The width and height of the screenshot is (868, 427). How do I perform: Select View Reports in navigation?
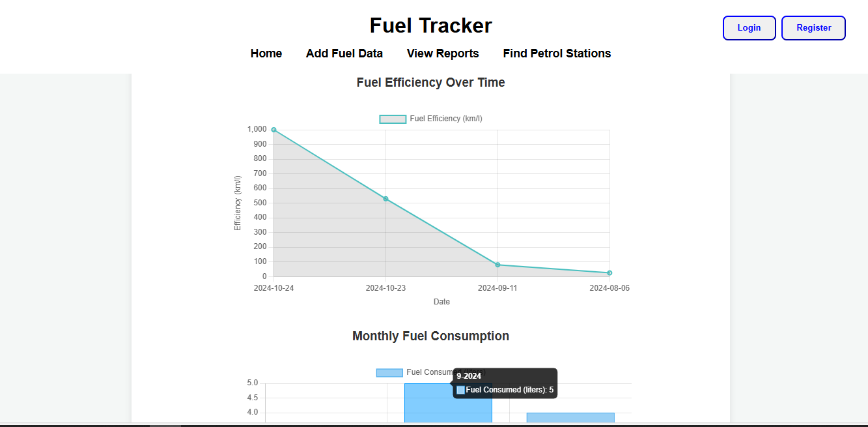click(443, 53)
